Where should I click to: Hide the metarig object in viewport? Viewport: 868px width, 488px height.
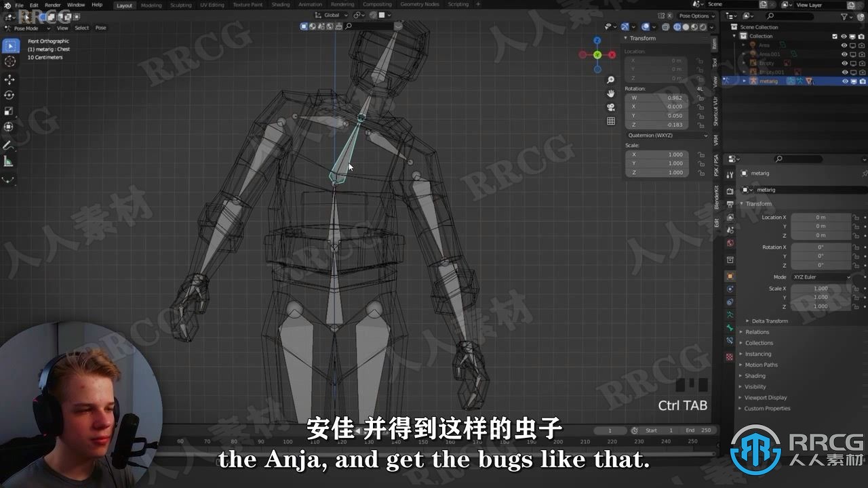tap(844, 81)
